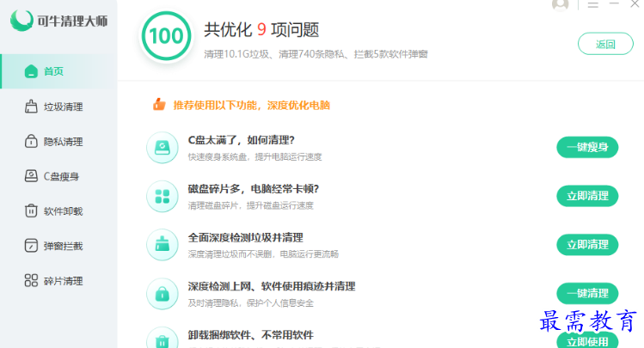Image resolution: width=644 pixels, height=348 pixels.
Task: Click the disk icon for C盘瘦身
Action: (31, 176)
